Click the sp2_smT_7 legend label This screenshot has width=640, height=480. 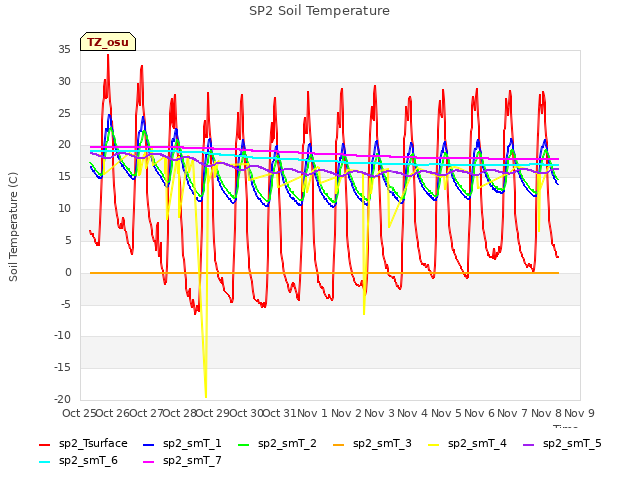point(192,460)
